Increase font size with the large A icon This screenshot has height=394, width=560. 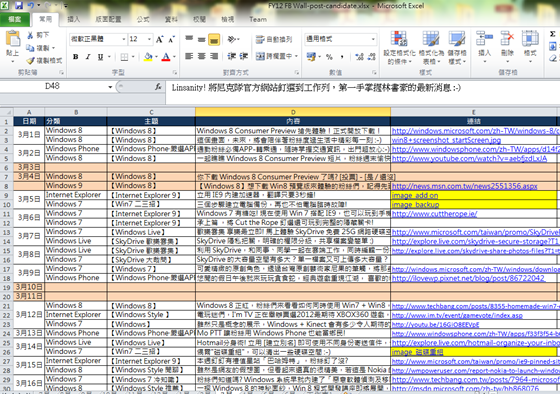(x=160, y=39)
